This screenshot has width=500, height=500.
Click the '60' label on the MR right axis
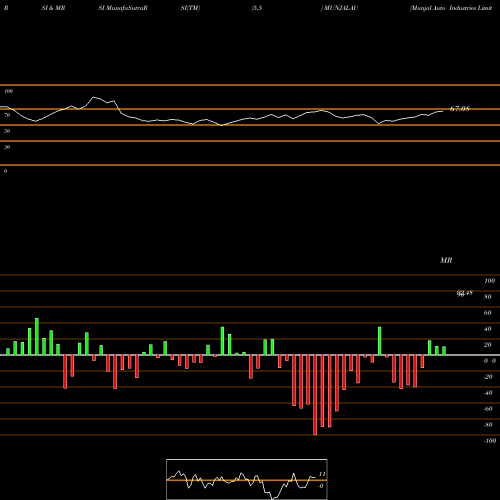pyautogui.click(x=488, y=313)
